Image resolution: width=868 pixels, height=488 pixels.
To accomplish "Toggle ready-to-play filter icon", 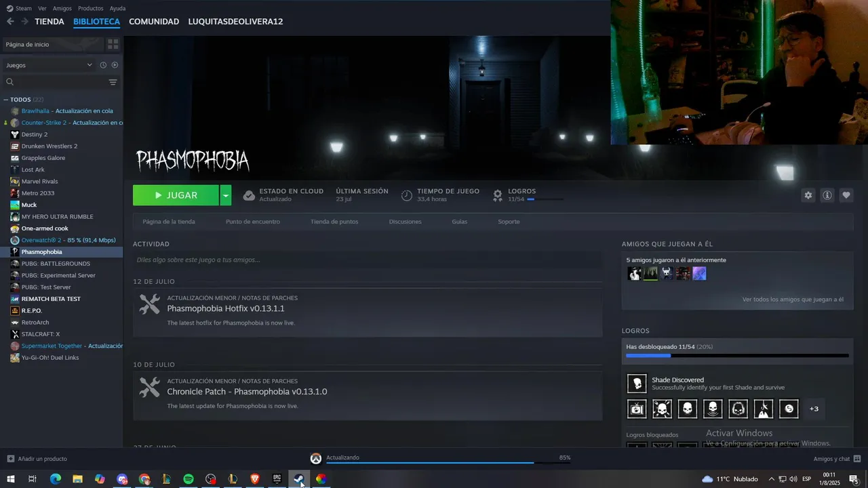I will [115, 65].
